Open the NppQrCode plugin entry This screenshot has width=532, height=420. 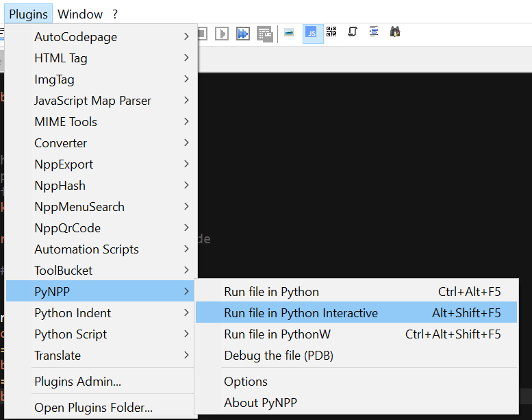pos(100,228)
